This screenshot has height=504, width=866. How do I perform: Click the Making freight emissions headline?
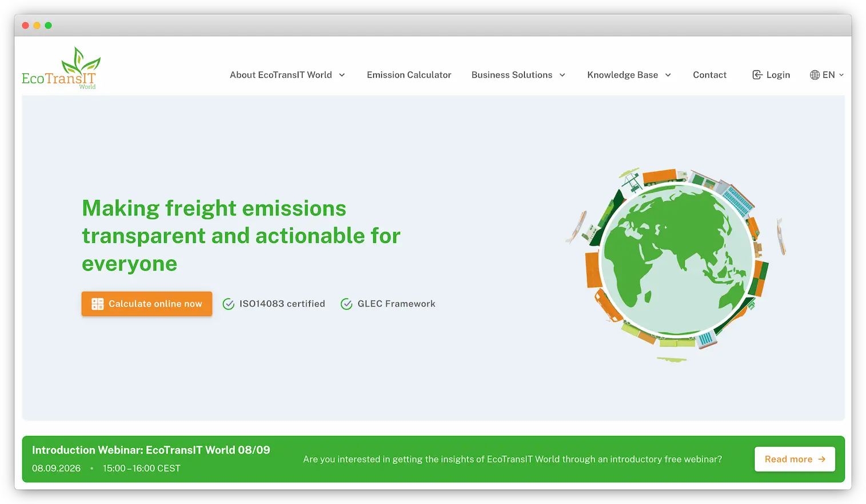pyautogui.click(x=241, y=236)
